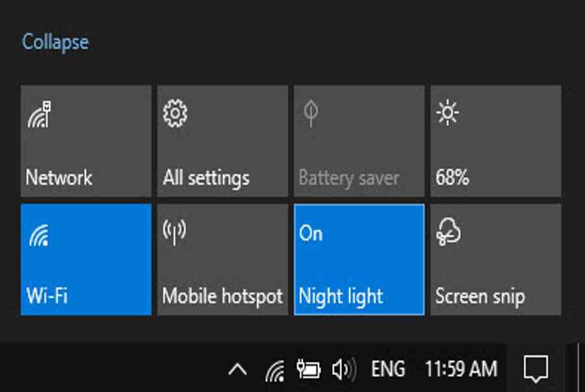Click the battery charging tray icon
585x392 pixels.
pyautogui.click(x=309, y=369)
